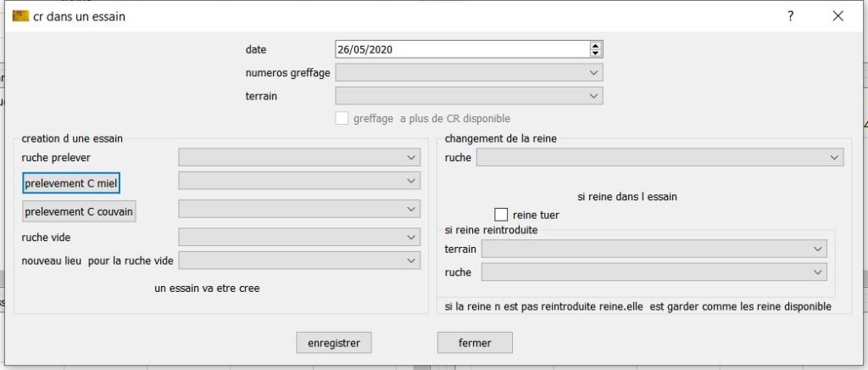The height and width of the screenshot is (370, 868).
Task: Increment the date with the up arrow
Action: [596, 46]
